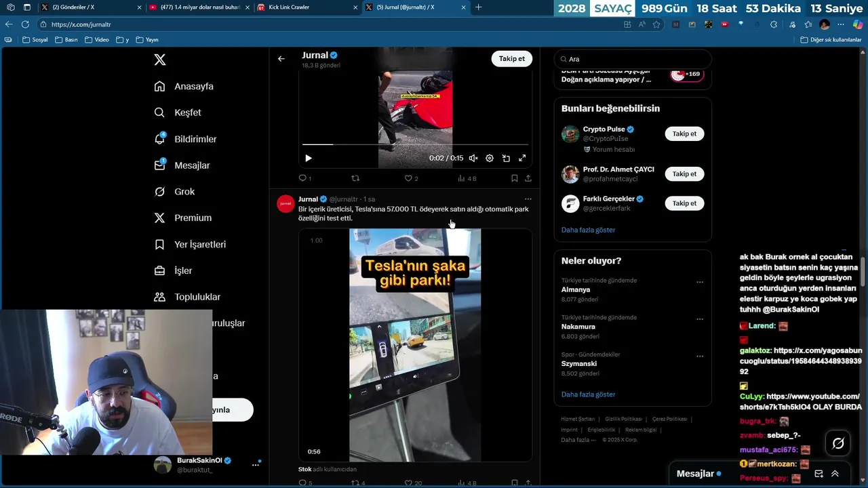Open Gizlilik Politikası footer link
This screenshot has width=868, height=488.
(x=623, y=419)
